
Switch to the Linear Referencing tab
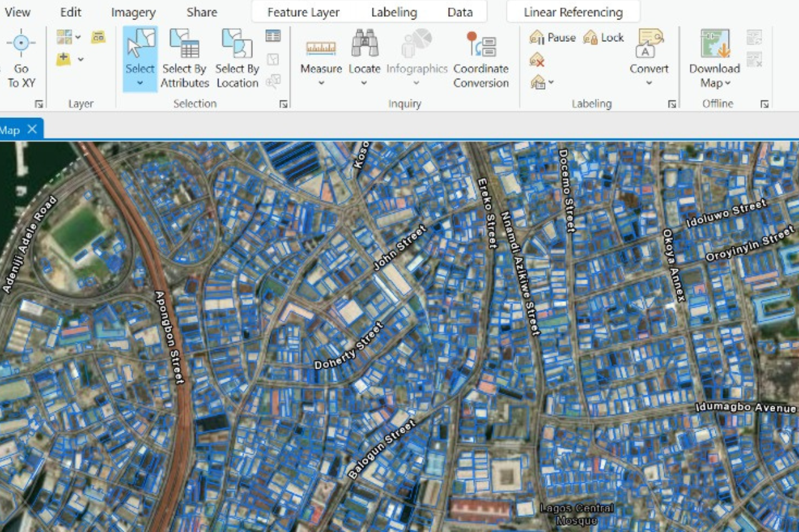[x=572, y=12]
